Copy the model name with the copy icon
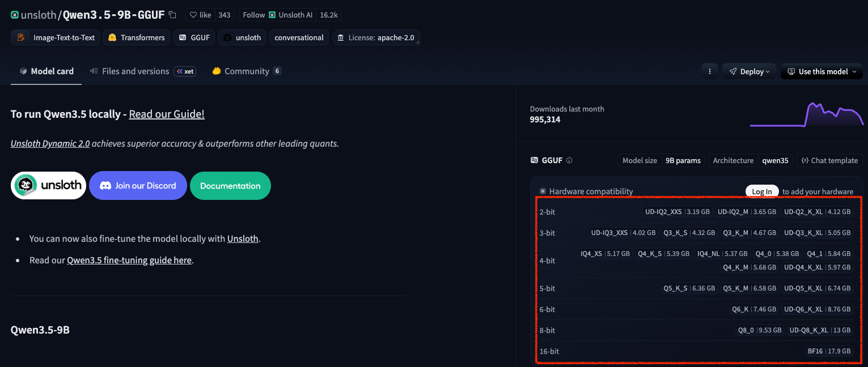This screenshot has height=367, width=868. (x=173, y=15)
